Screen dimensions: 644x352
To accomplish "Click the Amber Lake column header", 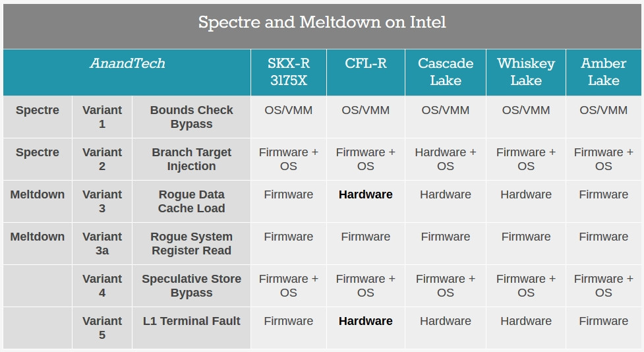I will [604, 73].
